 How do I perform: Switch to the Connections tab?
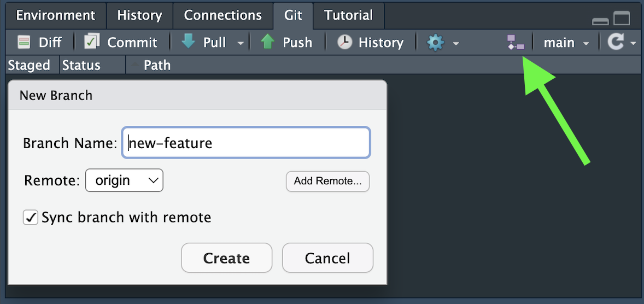(x=223, y=15)
